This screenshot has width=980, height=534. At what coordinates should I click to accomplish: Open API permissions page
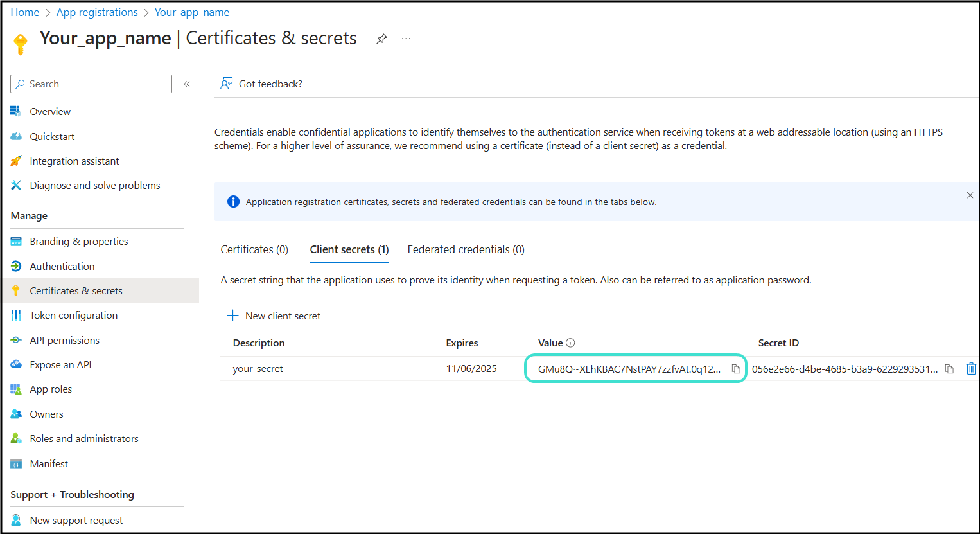(x=65, y=340)
